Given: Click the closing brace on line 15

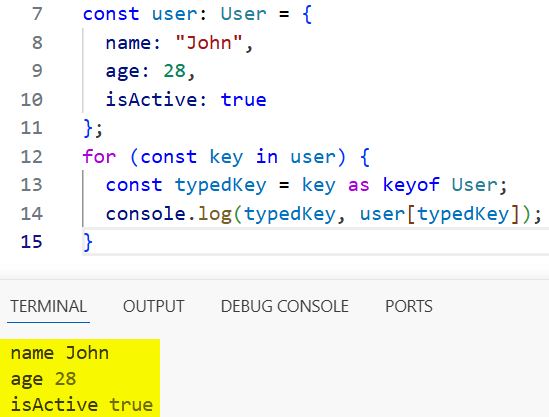Looking at the screenshot, I should tap(88, 242).
